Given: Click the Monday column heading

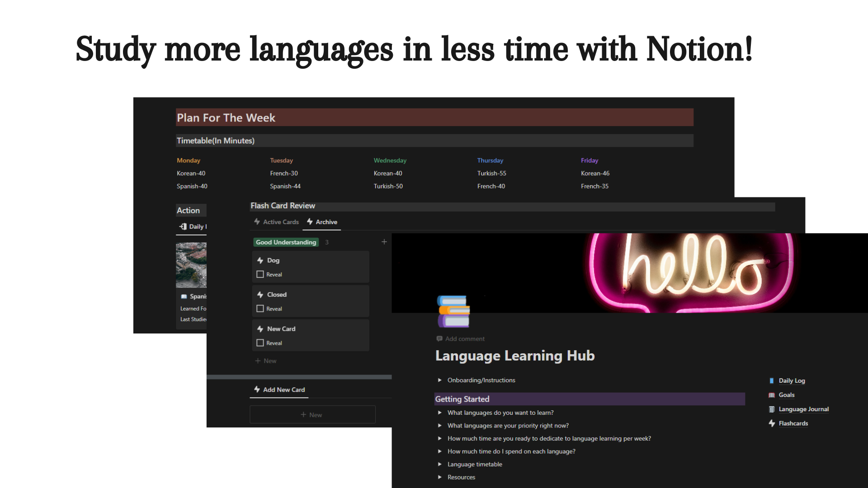Looking at the screenshot, I should coord(189,160).
